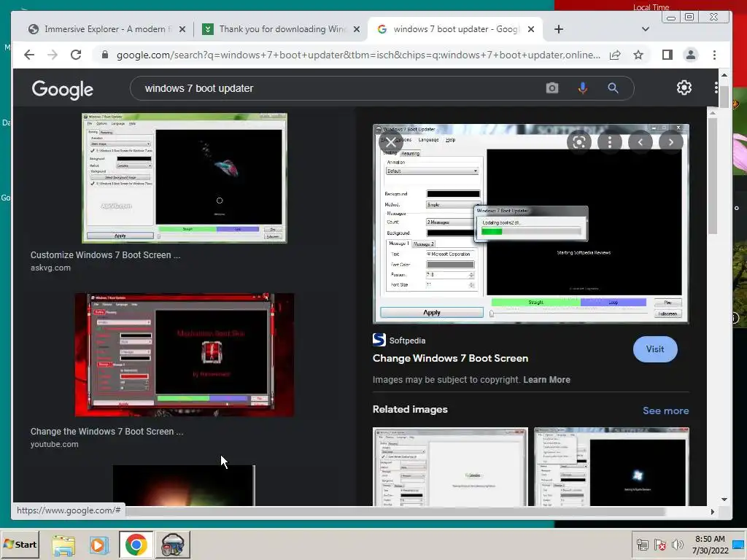Viewport: 747px width, 560px height.
Task: Open Change the Windows 7 Boot Screen youtube result
Action: coord(107,432)
